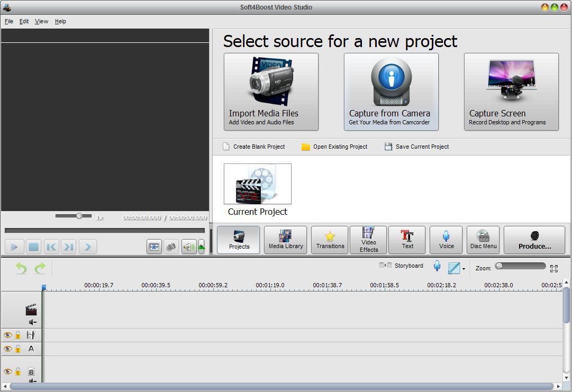Click the vertical timeline scrollbar down arrow
Screen dimensions: 572x392
pos(566,378)
